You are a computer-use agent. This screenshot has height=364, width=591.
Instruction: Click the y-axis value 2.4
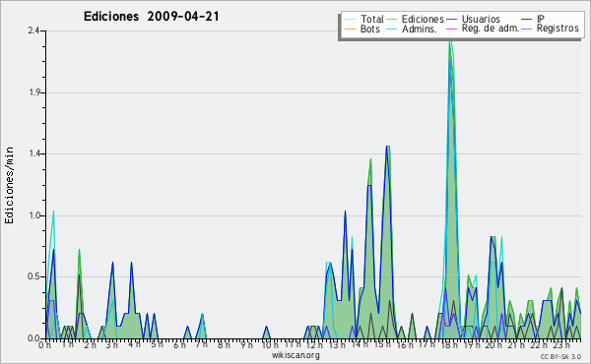click(x=33, y=30)
